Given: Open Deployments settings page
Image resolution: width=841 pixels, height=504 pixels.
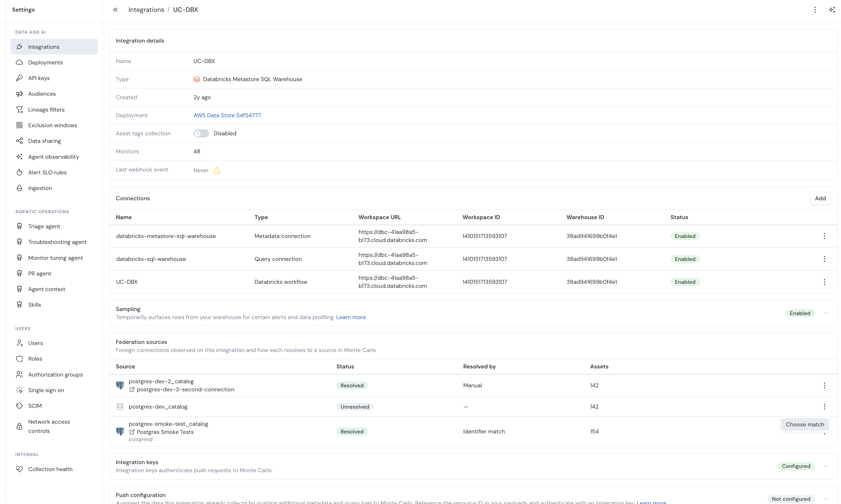Looking at the screenshot, I should 54,63.
